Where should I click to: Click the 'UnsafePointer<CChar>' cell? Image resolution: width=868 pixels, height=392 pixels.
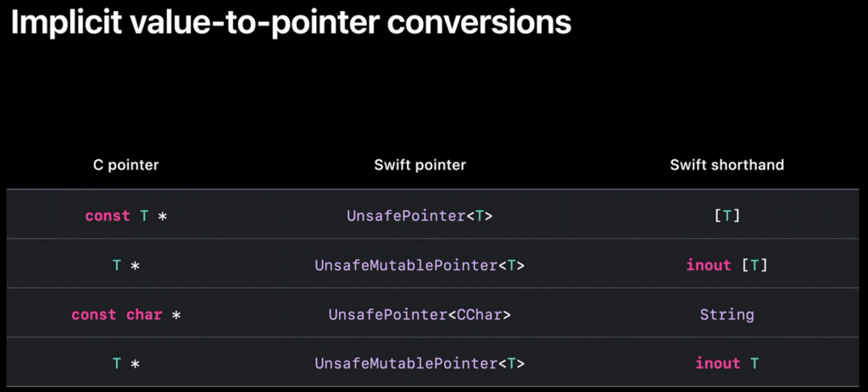(x=420, y=315)
